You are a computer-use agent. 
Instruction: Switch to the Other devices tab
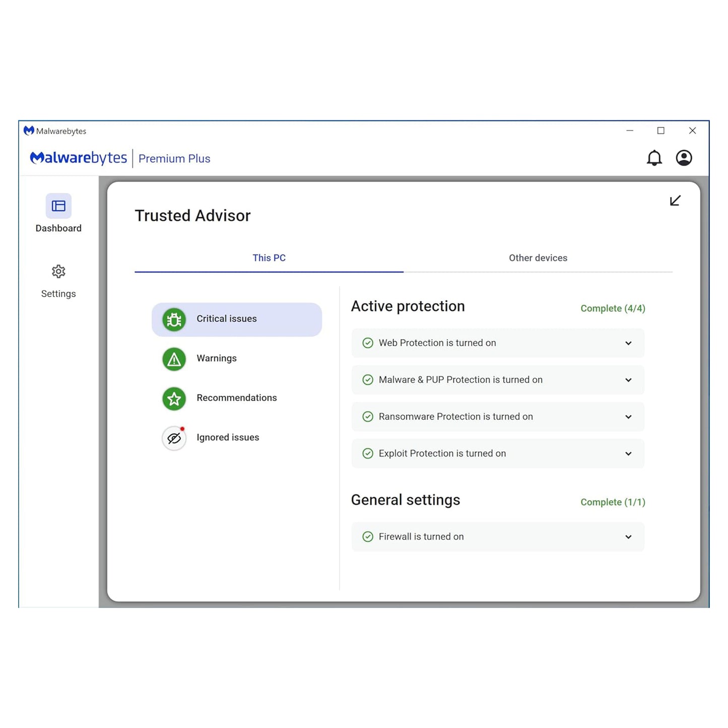[x=538, y=257]
